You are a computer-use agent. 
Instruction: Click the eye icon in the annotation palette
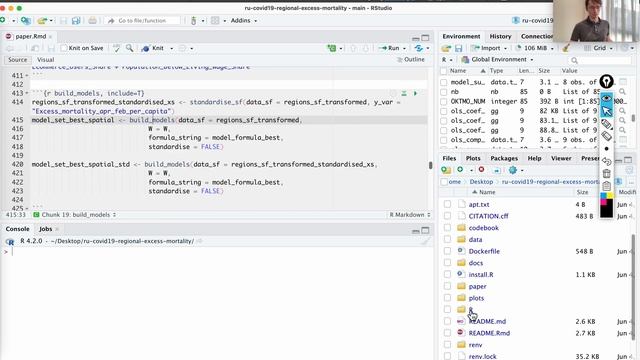coord(607,98)
